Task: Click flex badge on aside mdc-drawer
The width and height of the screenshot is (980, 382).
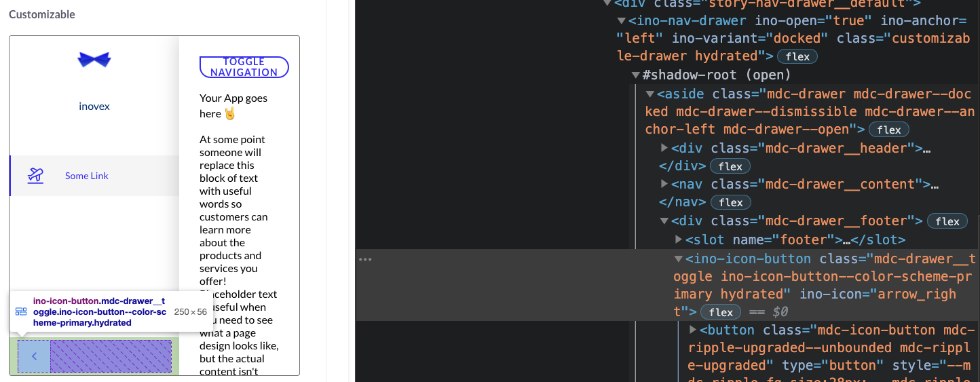Action: (889, 130)
